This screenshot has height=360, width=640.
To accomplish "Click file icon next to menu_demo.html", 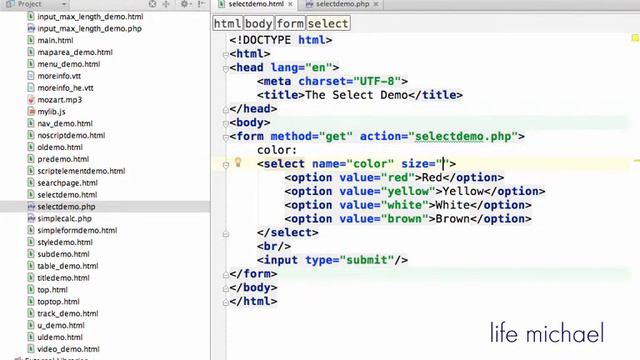I will (x=31, y=64).
